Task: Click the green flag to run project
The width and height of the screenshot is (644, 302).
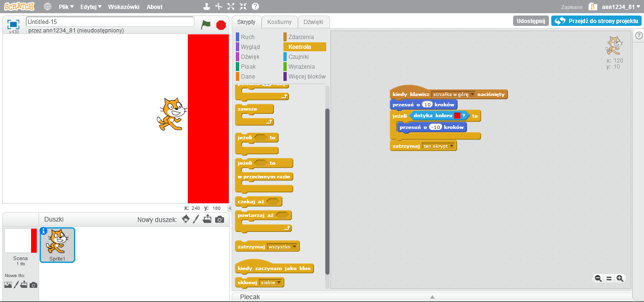Action: coord(206,25)
